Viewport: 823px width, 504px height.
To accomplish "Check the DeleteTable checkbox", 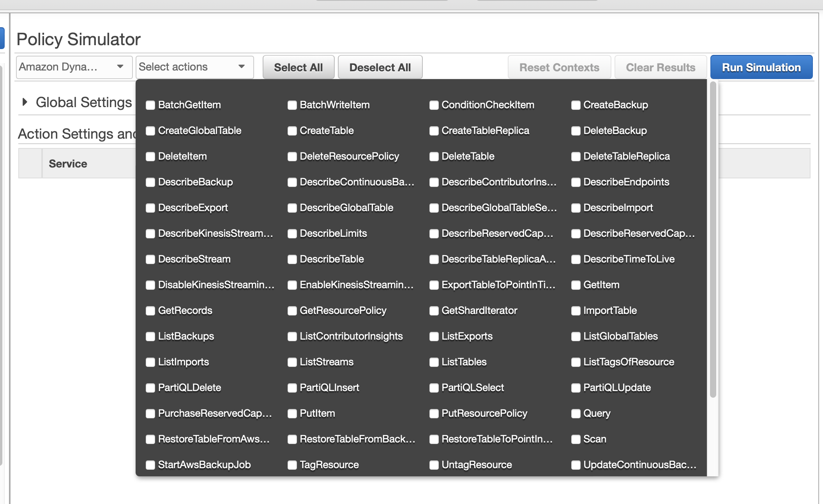I will (434, 157).
